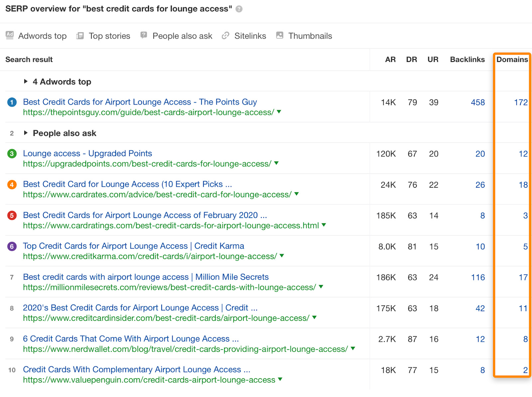Viewport: 532px width, 397px height.
Task: Expand the People also ask row
Action: pos(26,133)
